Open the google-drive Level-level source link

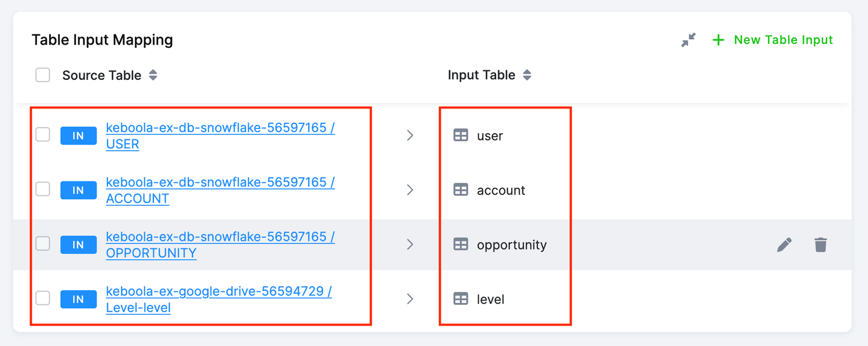pos(219,299)
